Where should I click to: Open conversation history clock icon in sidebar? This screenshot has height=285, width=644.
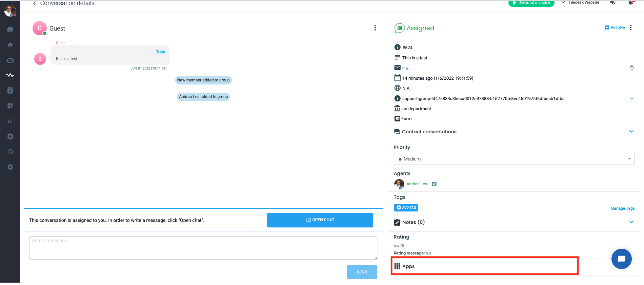click(x=10, y=152)
